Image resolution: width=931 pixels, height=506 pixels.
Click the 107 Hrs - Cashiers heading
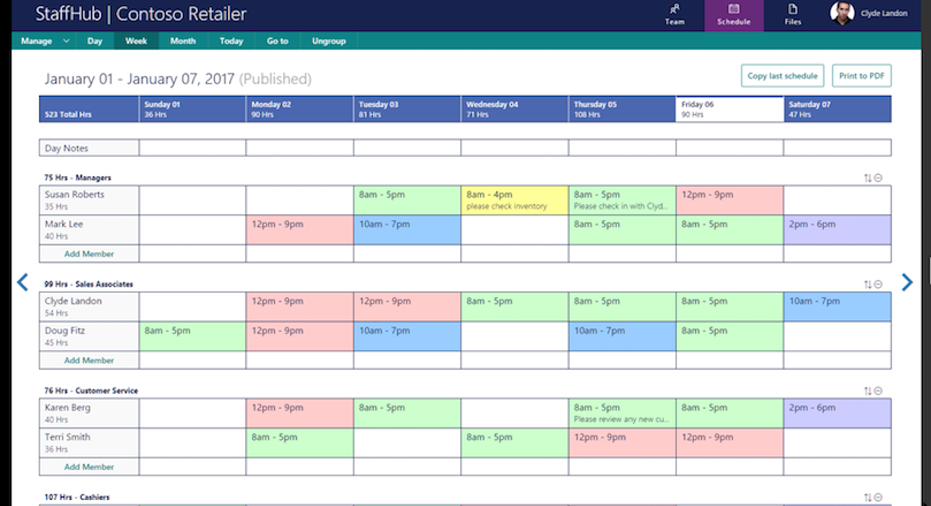(77, 497)
